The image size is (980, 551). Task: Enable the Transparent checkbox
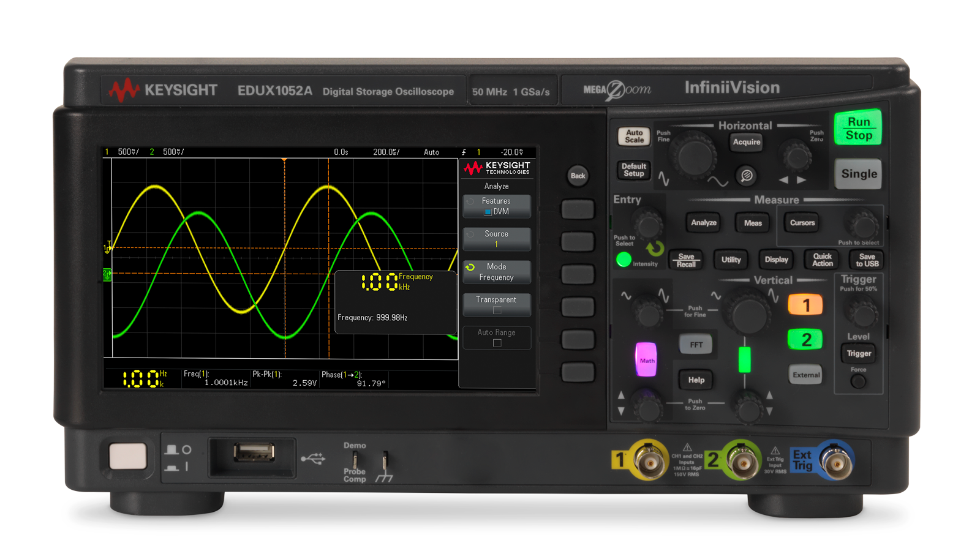pyautogui.click(x=497, y=310)
